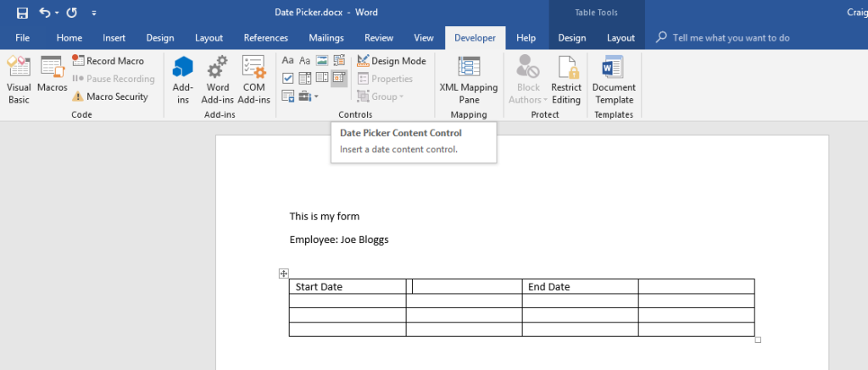Click the 'Employee: Joe Bloggs' line
Viewport: 868px width, 370px height.
339,240
